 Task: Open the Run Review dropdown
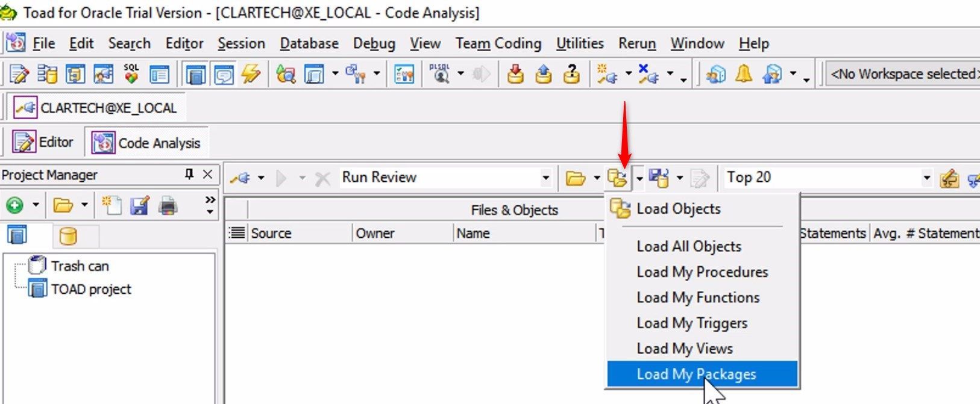pos(545,178)
